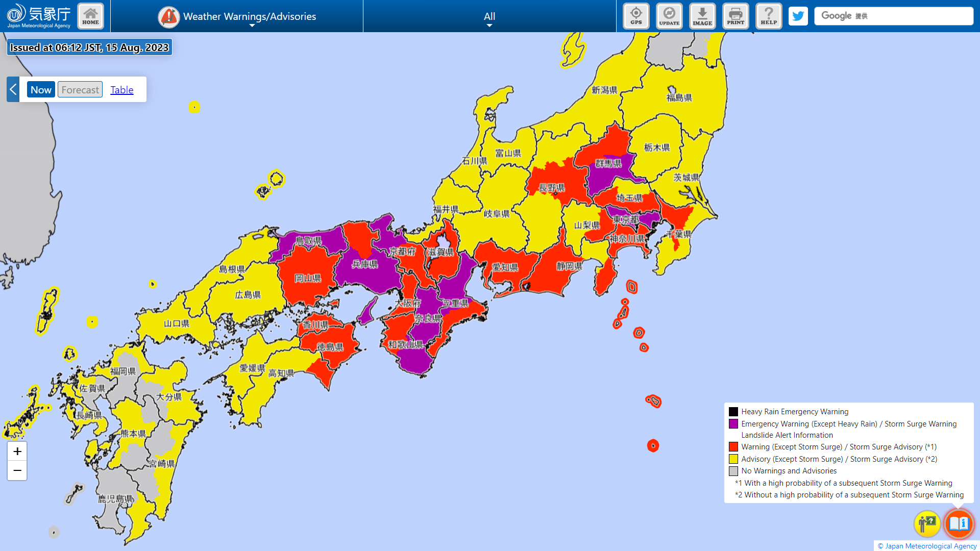Zoom out with the minus button

tap(17, 470)
